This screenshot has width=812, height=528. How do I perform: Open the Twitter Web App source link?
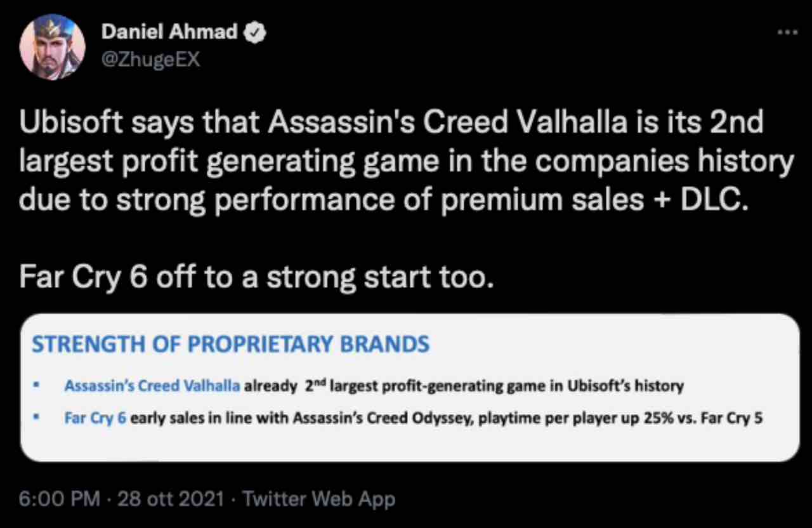[x=318, y=499]
